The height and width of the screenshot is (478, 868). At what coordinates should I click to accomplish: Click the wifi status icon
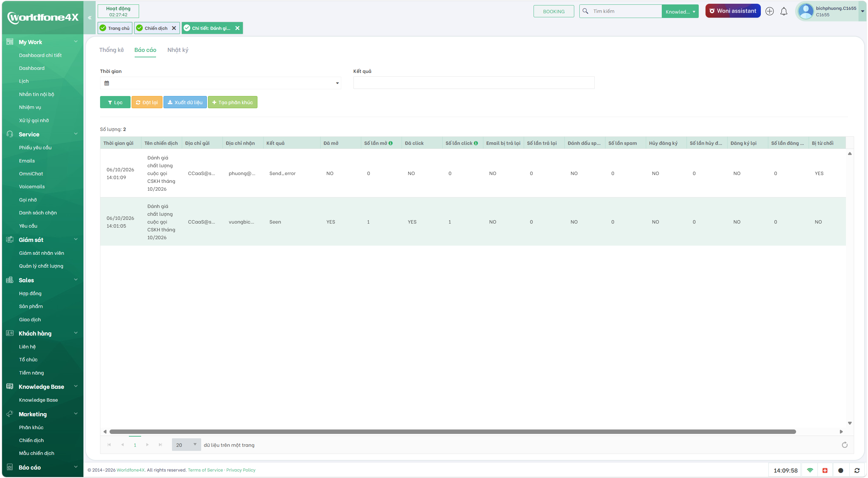810,470
